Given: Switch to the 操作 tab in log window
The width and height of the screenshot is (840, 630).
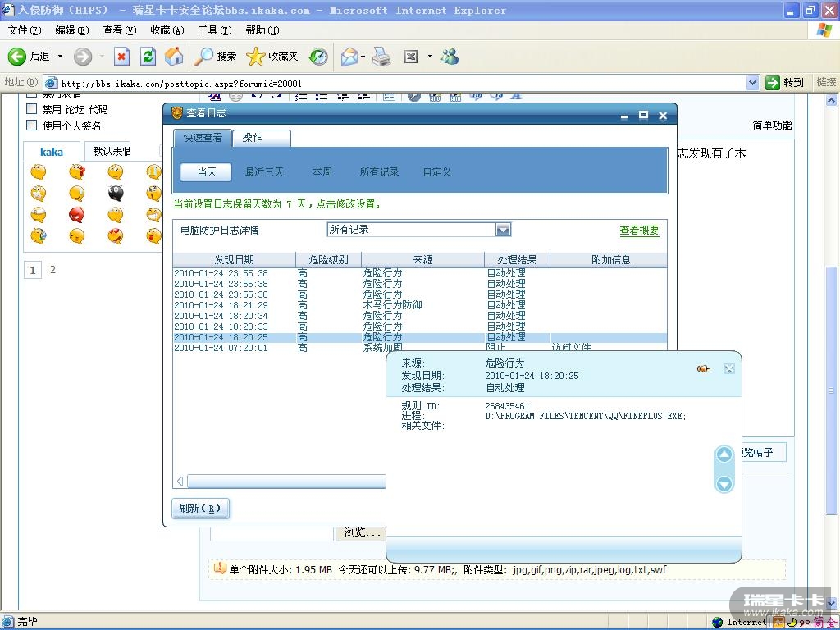Looking at the screenshot, I should coord(262,138).
